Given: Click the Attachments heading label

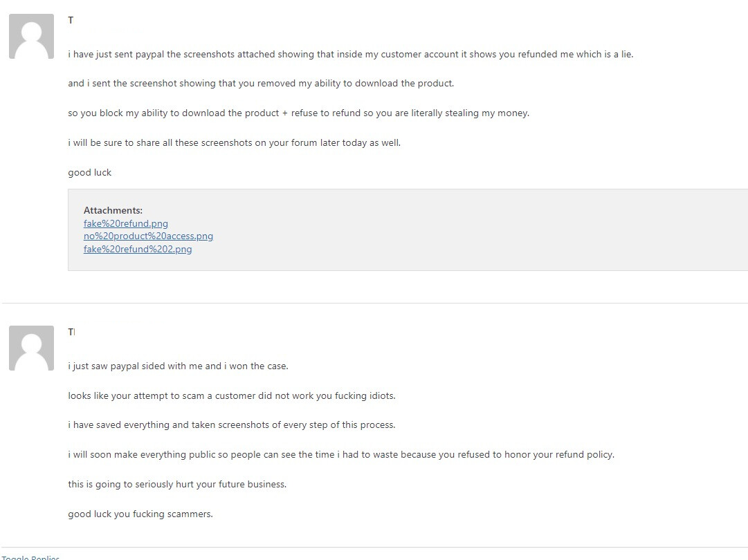Looking at the screenshot, I should tap(113, 210).
